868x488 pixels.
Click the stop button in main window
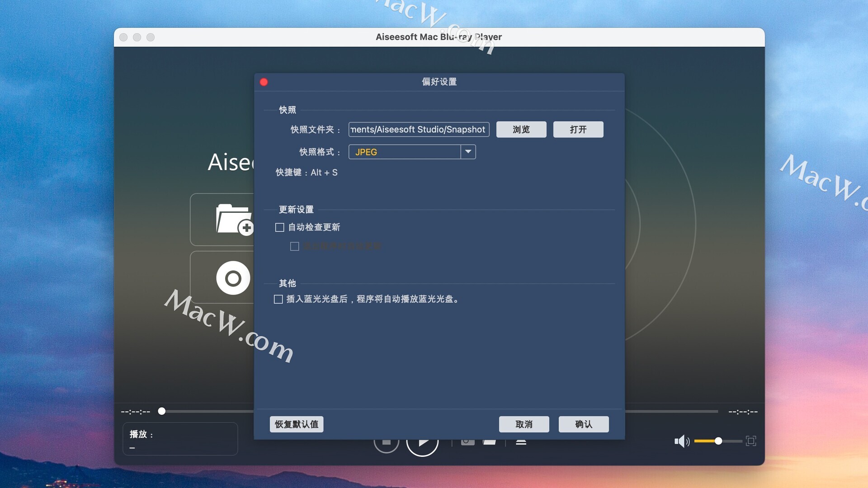(387, 446)
